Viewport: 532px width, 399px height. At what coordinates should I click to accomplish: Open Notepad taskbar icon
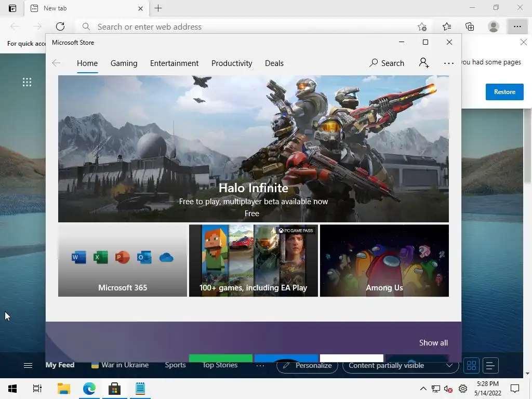tap(140, 389)
